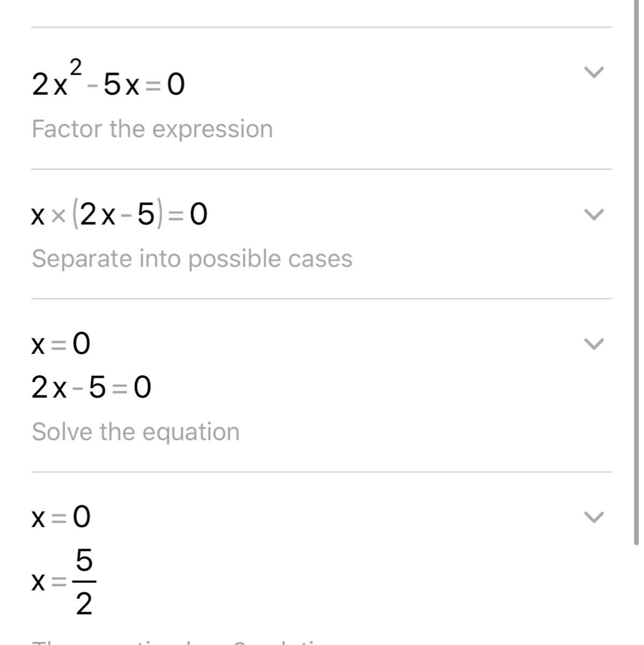Expand chevron beside the 2x-5=0 cases step

click(594, 343)
